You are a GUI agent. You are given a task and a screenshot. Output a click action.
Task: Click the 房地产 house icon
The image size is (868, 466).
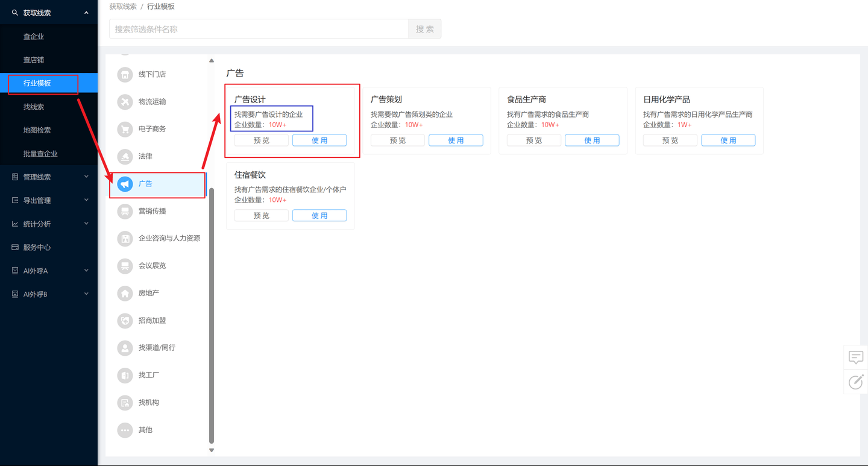point(125,293)
